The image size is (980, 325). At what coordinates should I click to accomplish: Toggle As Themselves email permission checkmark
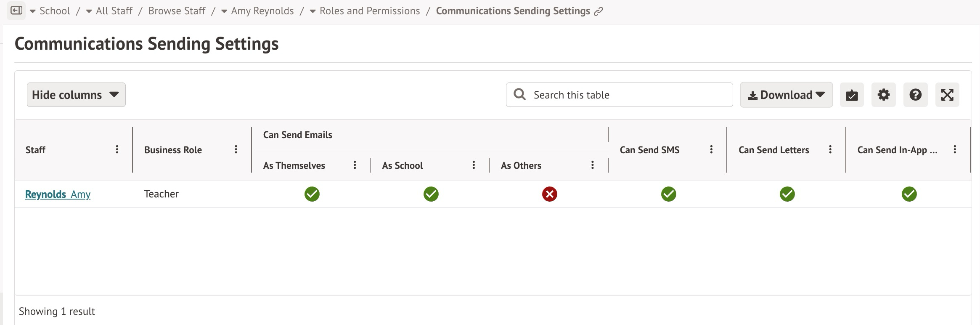(x=312, y=194)
